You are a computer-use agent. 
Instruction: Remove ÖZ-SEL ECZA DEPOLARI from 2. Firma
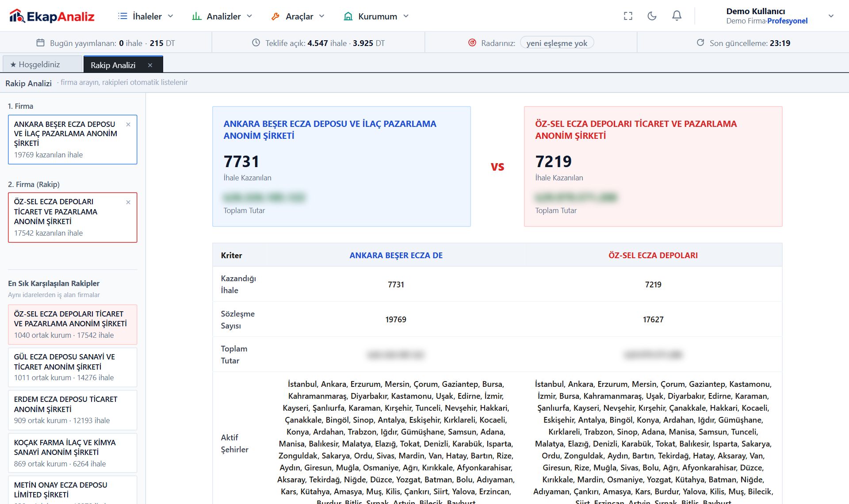pyautogui.click(x=128, y=202)
